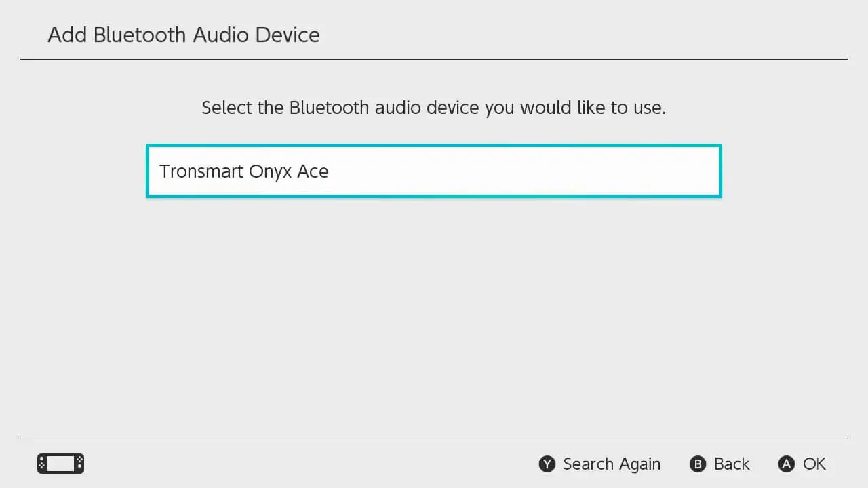Exit the pairing screen via Back
Viewport: 868px width, 488px height.
pos(719,464)
